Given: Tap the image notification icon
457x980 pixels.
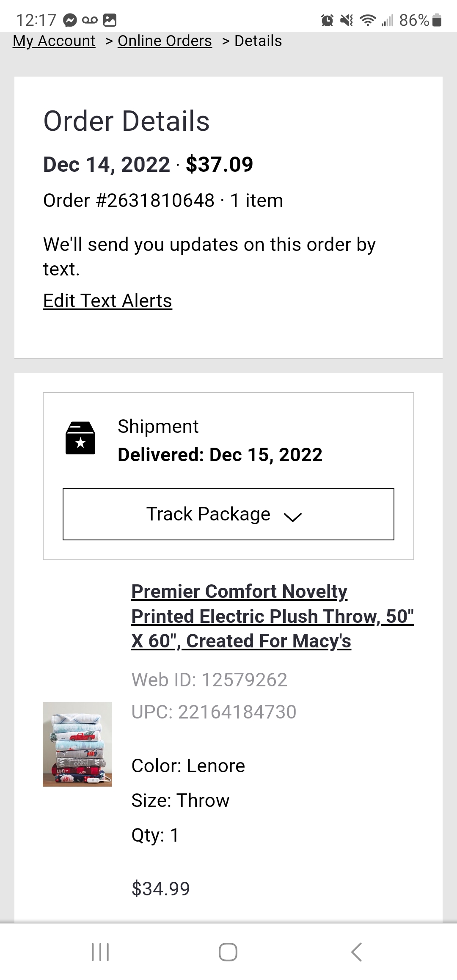Looking at the screenshot, I should click(110, 20).
